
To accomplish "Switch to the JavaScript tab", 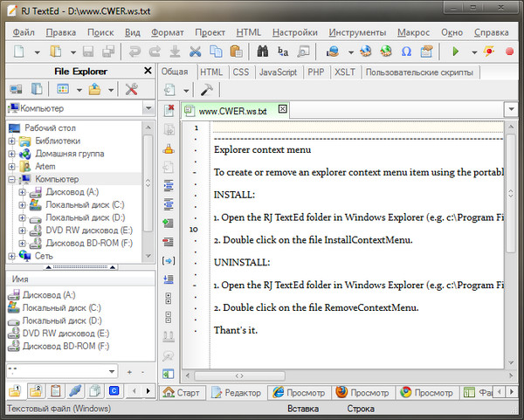I will point(279,72).
